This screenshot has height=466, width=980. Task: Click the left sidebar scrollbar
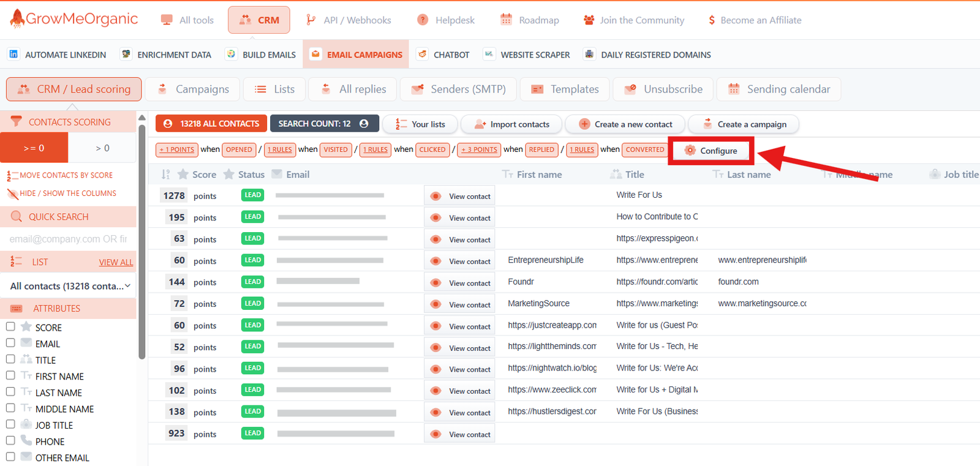(x=142, y=242)
